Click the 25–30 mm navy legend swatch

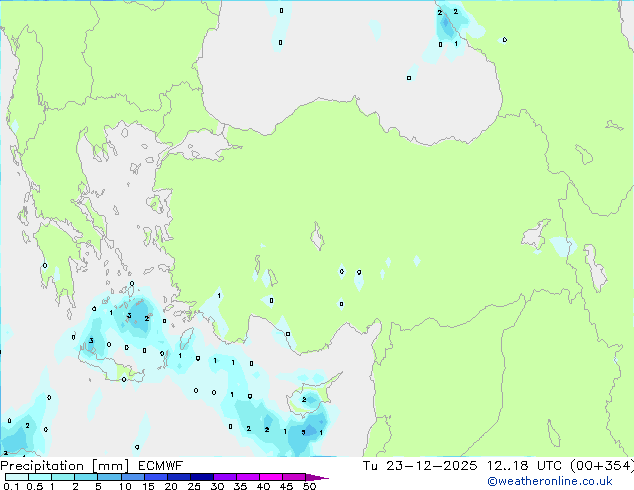(x=202, y=477)
